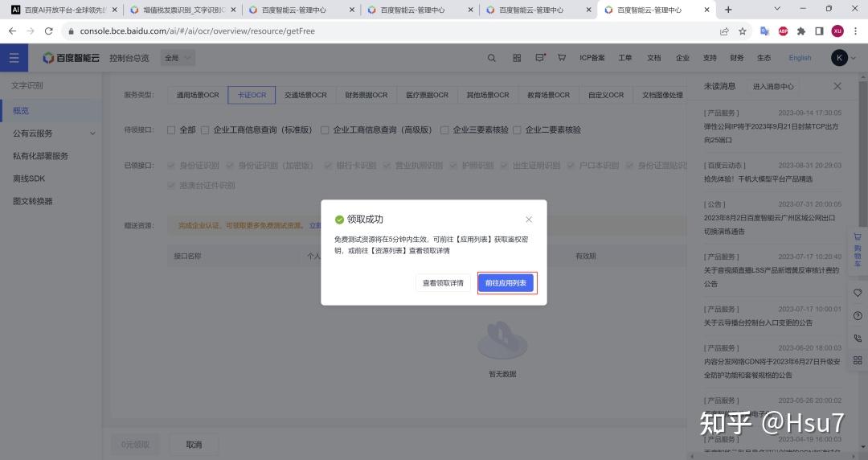Click the help question icon on right sidebar
Screen dimensions: 868x460
coord(858,315)
